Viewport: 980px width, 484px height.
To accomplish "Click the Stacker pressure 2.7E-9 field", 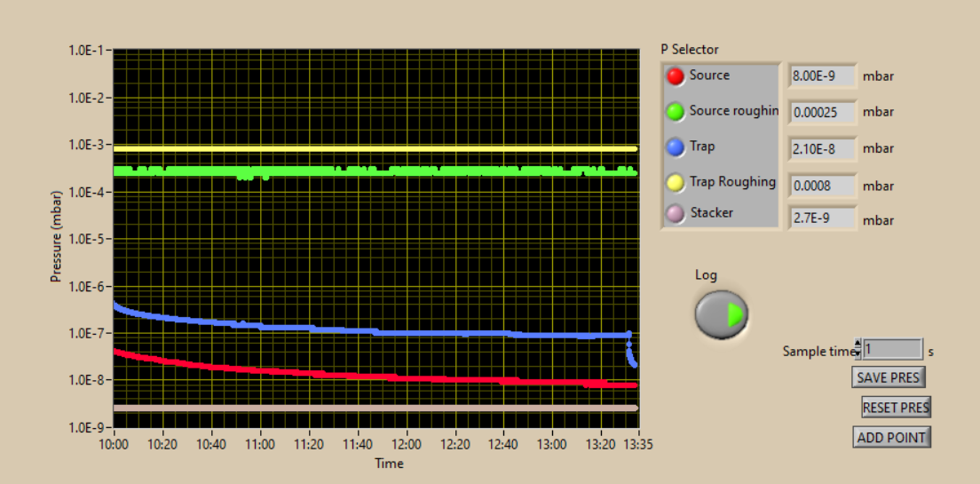I will tap(821, 218).
